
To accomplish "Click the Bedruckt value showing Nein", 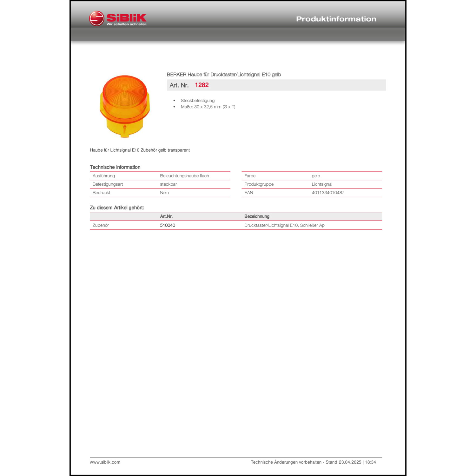I will (x=164, y=193).
